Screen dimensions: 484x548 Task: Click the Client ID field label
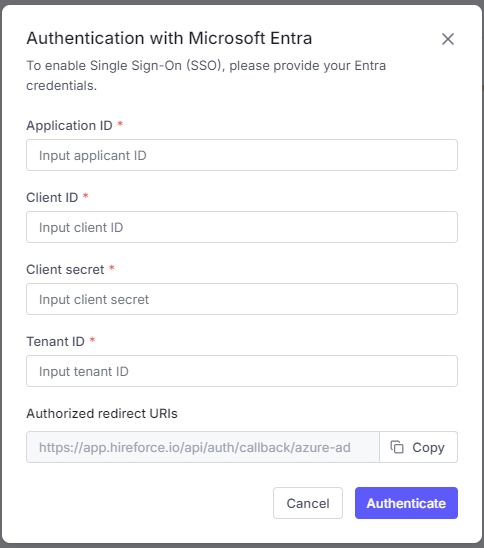pyautogui.click(x=52, y=197)
